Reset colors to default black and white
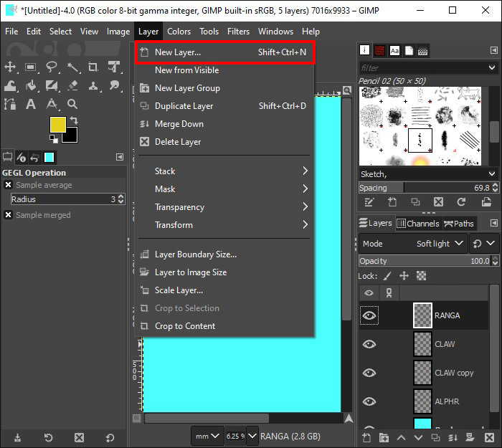 pyautogui.click(x=54, y=138)
